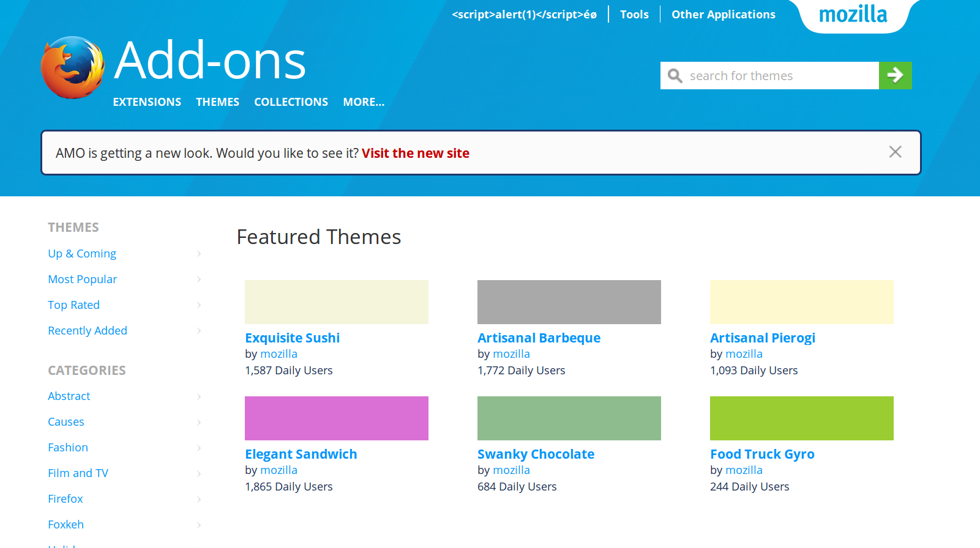Click mozilla author under Artisanal Barbeque

click(x=511, y=354)
